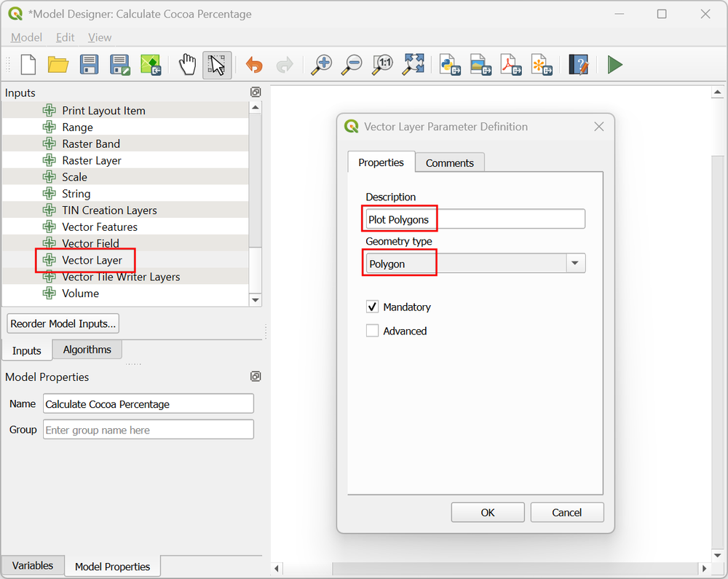
Task: Undo the last action with orange arrow
Action: pos(254,65)
